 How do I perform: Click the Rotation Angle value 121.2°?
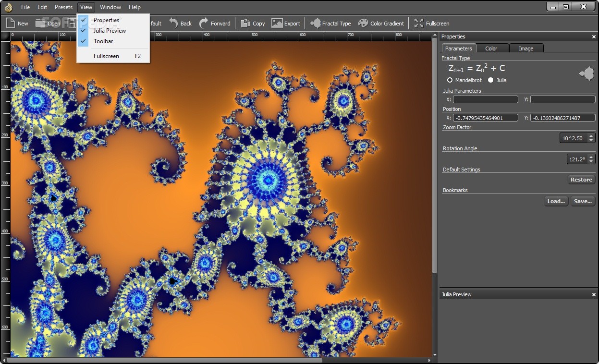577,159
